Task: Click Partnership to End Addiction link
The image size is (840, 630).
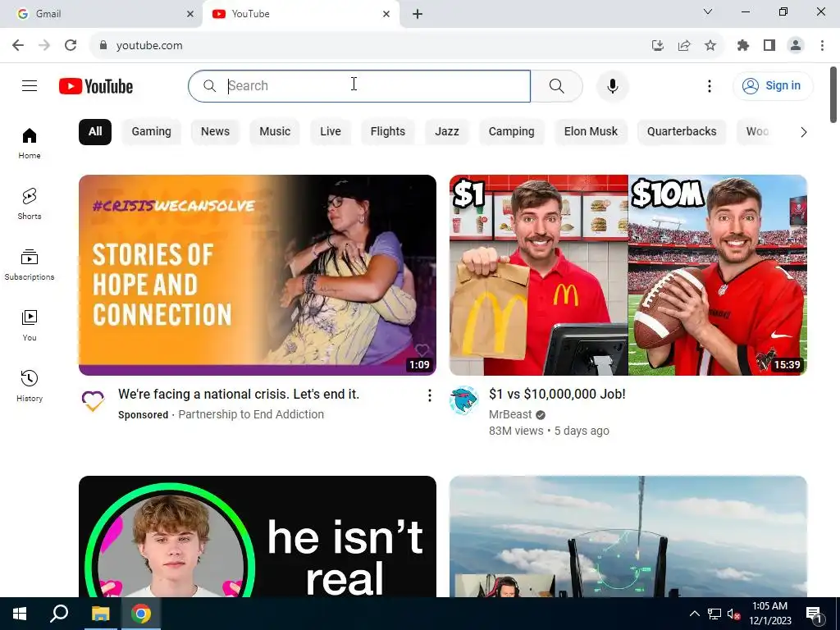Action: click(x=251, y=414)
